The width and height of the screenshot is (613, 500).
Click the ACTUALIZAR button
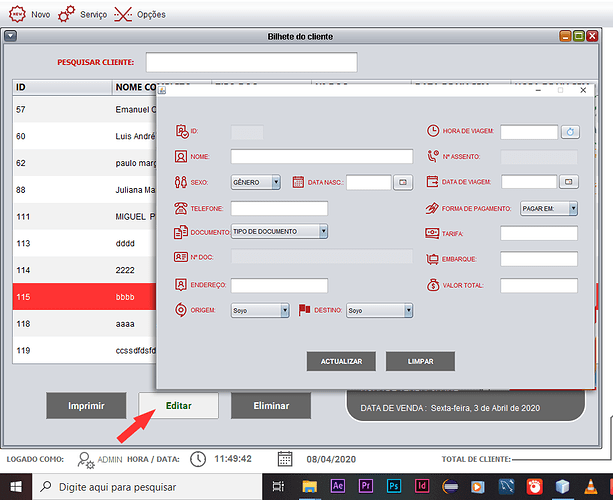tap(341, 361)
